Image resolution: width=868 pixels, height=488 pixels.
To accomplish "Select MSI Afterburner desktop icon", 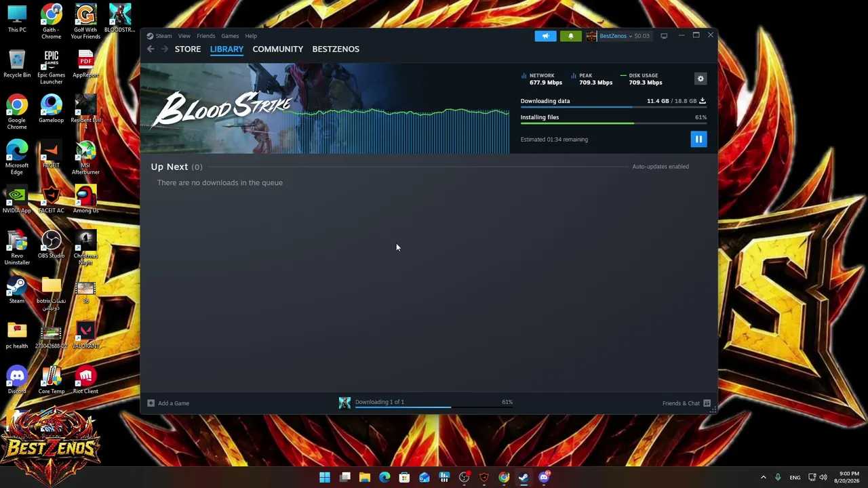I will (x=85, y=157).
